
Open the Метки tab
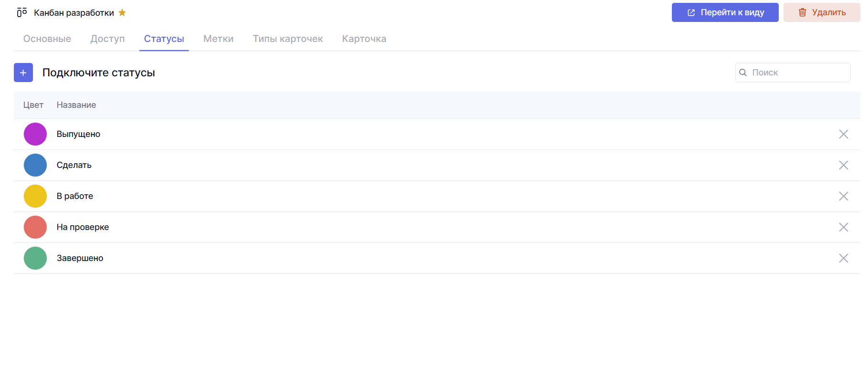coord(219,39)
